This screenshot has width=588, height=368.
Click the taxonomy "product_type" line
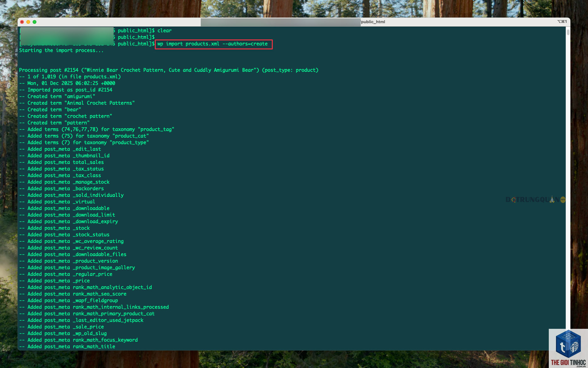[84, 143]
